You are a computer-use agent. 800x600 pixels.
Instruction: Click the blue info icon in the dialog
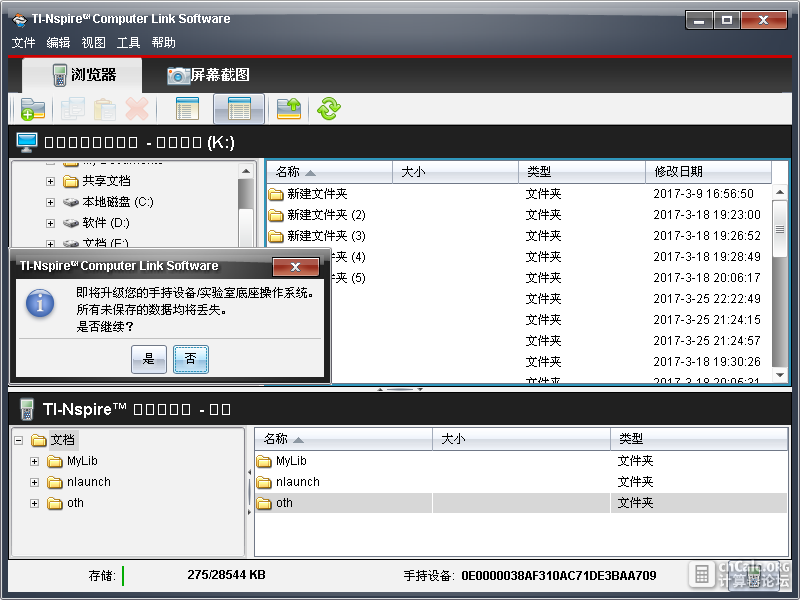[x=40, y=304]
